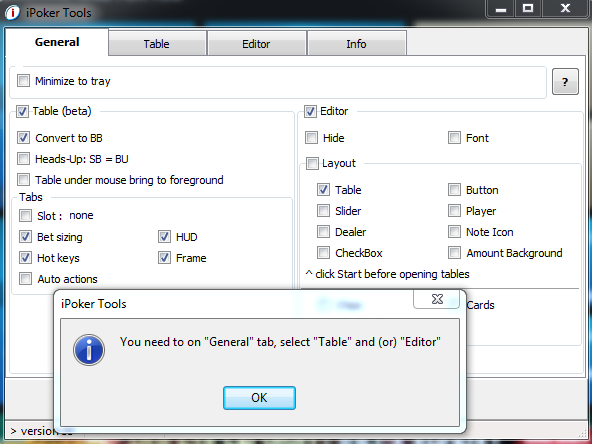Toggle the Editor group checkbox
This screenshot has width=592, height=444.
(x=310, y=111)
